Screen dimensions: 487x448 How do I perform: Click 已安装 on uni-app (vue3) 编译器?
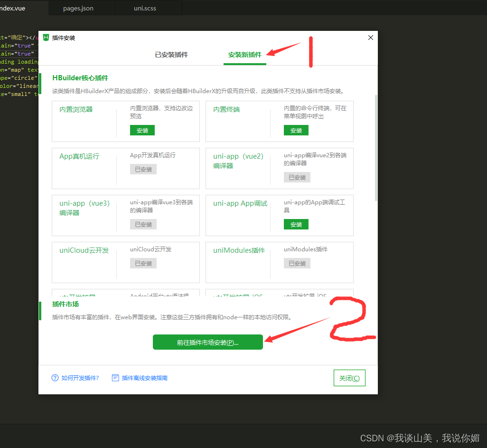[143, 224]
